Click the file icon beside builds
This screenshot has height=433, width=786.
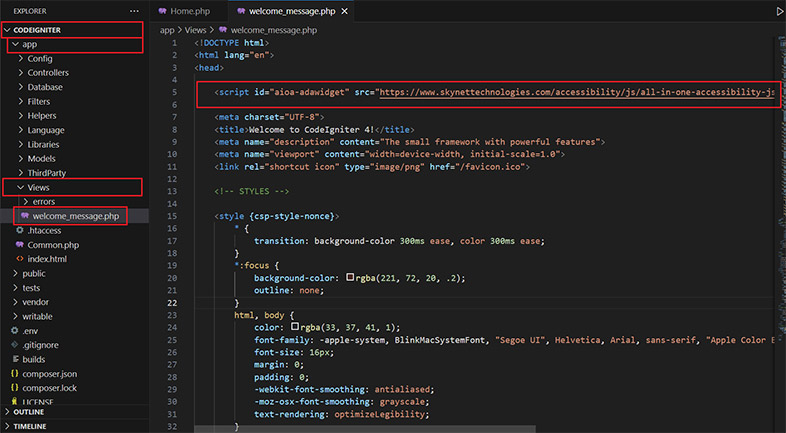(x=15, y=359)
